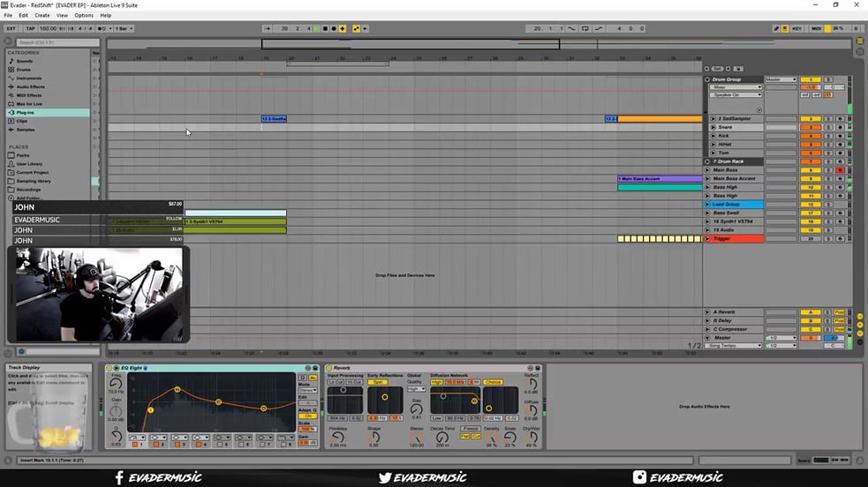Viewport: 868px width, 487px height.
Task: Open the Options menu
Action: [x=84, y=16]
